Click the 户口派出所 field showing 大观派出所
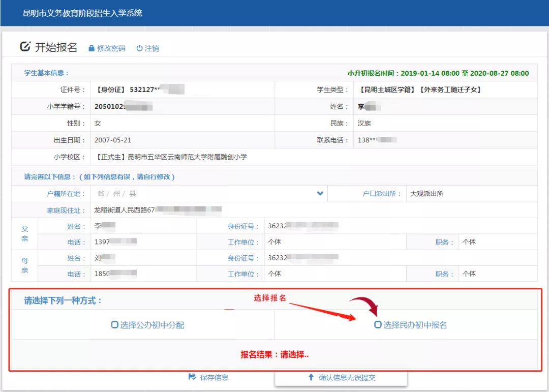The width and height of the screenshot is (549, 392). tap(470, 194)
